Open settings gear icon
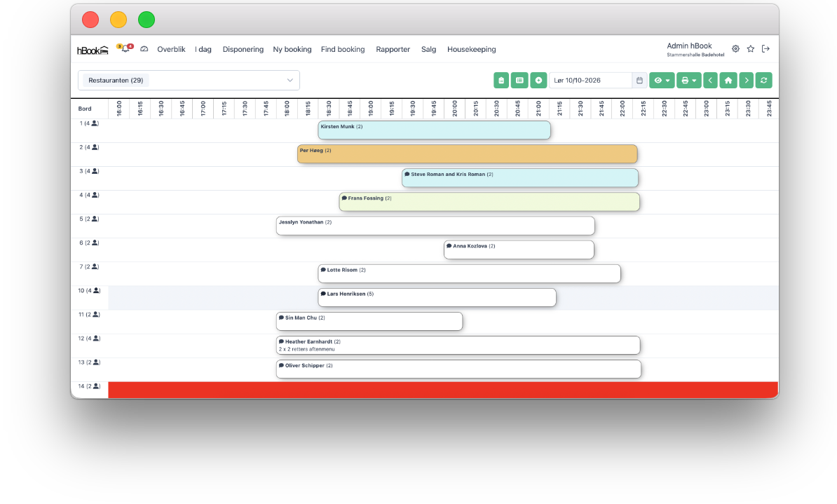The height and width of the screenshot is (504, 837). 735,49
